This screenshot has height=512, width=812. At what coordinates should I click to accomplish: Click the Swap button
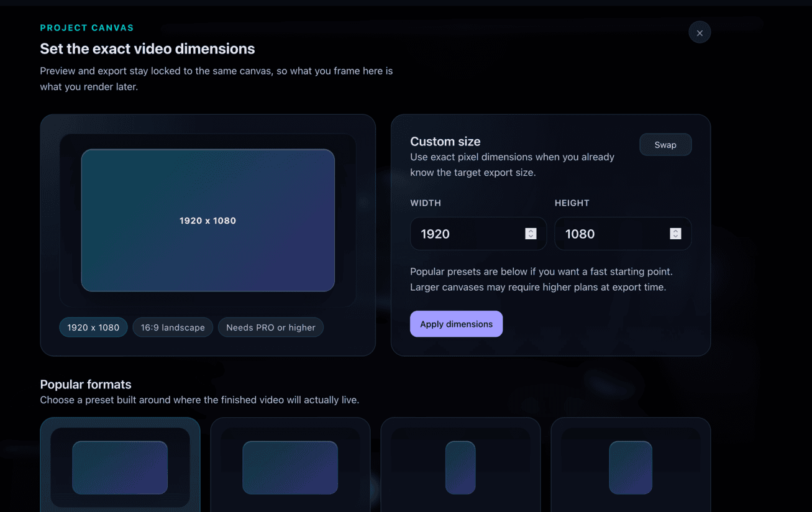(665, 145)
